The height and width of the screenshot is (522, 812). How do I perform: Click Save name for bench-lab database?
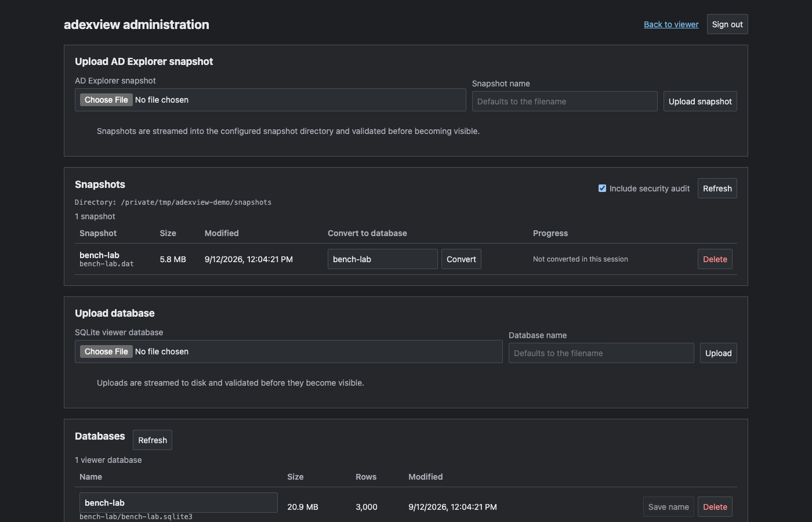click(669, 507)
